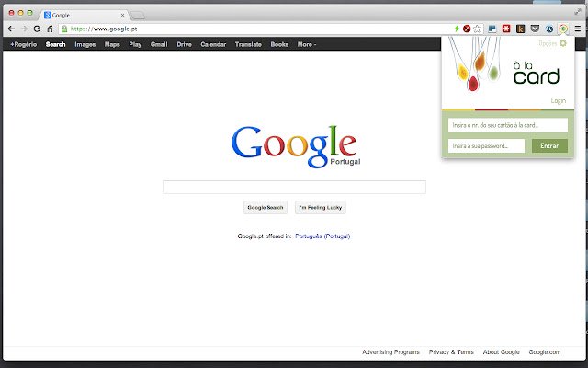Open the red LastPass extension icon

pos(506,29)
